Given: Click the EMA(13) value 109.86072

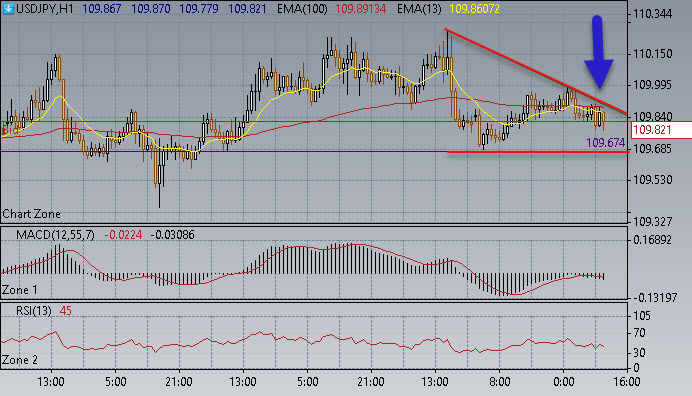Looking at the screenshot, I should [x=474, y=8].
